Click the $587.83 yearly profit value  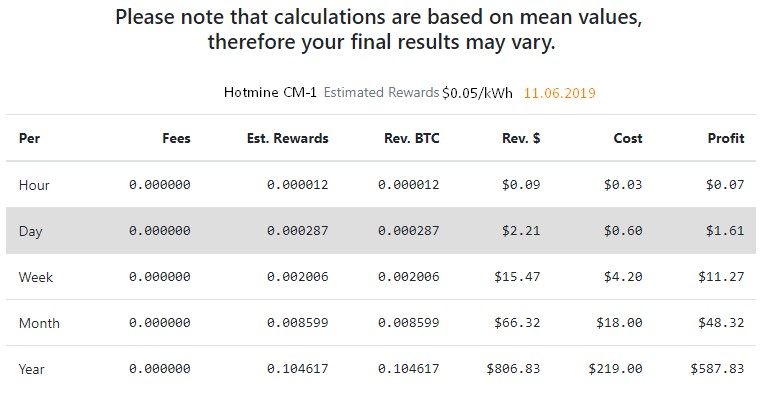coord(717,369)
